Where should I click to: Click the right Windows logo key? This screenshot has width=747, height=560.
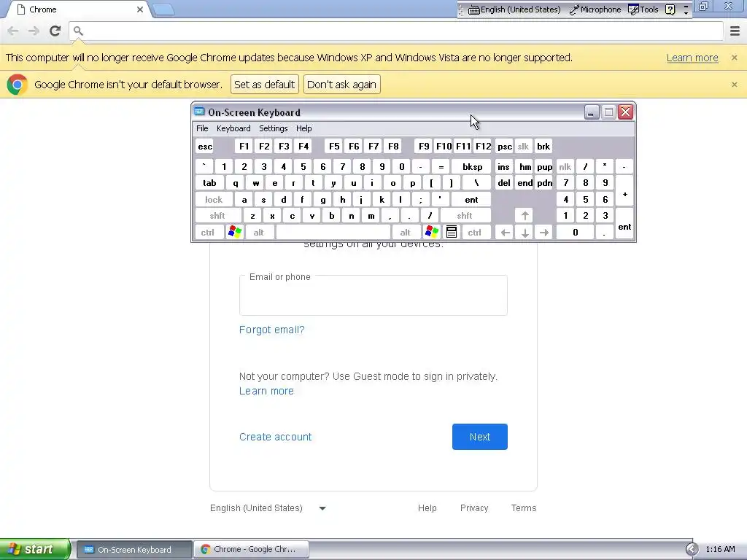pos(432,233)
